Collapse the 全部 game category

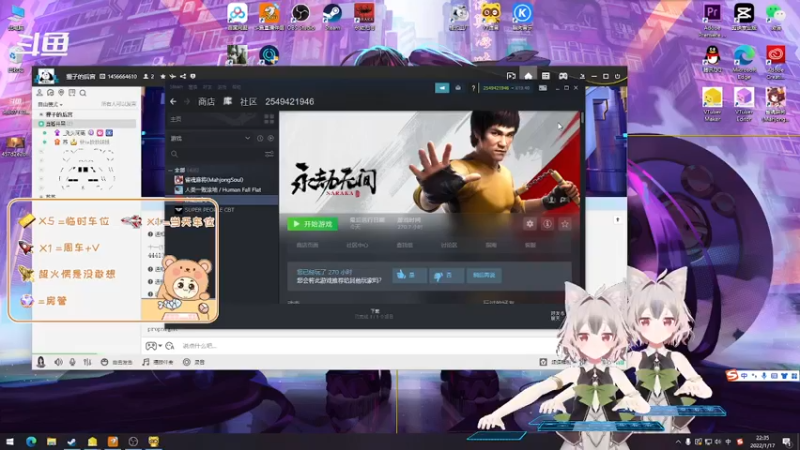click(x=171, y=170)
